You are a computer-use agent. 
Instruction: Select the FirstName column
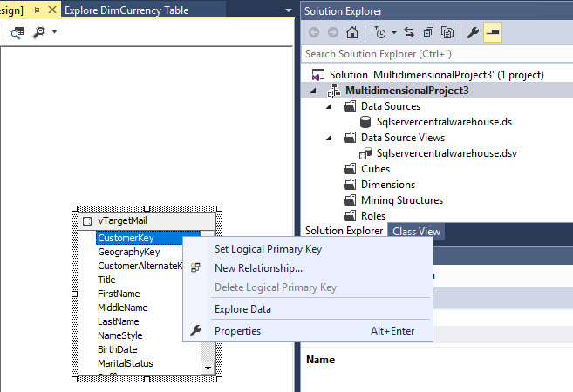coord(119,294)
